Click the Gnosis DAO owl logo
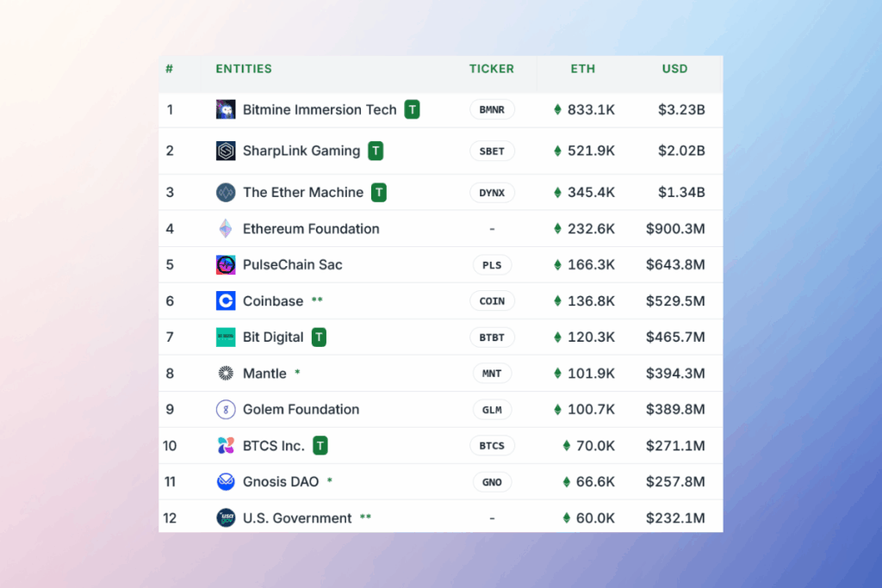The image size is (882, 588). [x=225, y=482]
